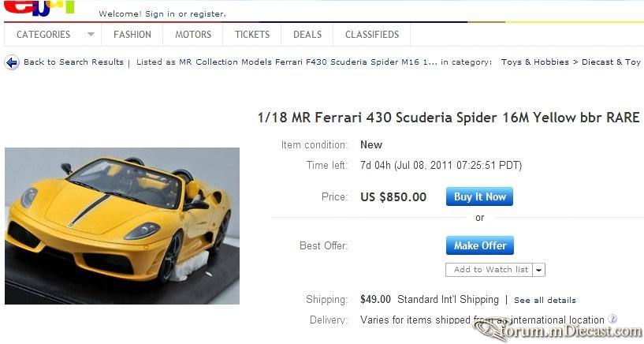Screen dimensions: 644x344
Task: Select the TICKETS tab
Action: 252,35
